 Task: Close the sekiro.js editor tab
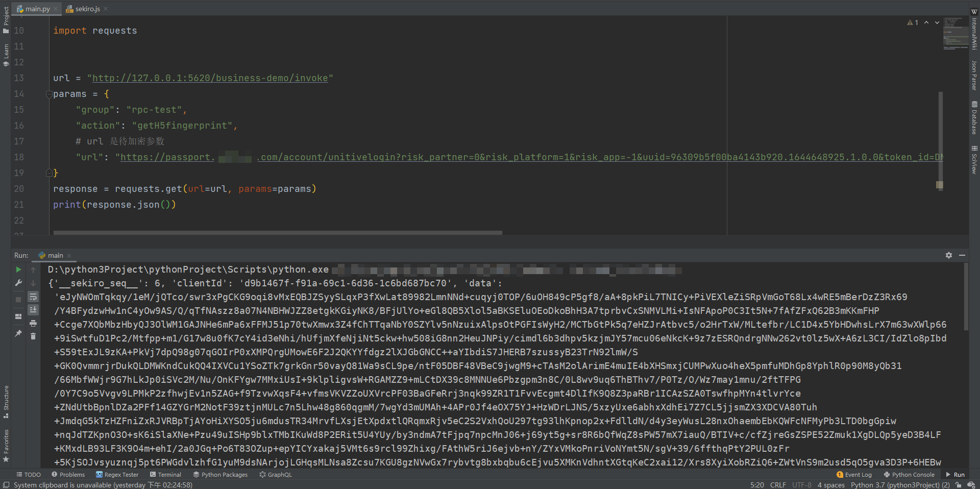(x=106, y=9)
